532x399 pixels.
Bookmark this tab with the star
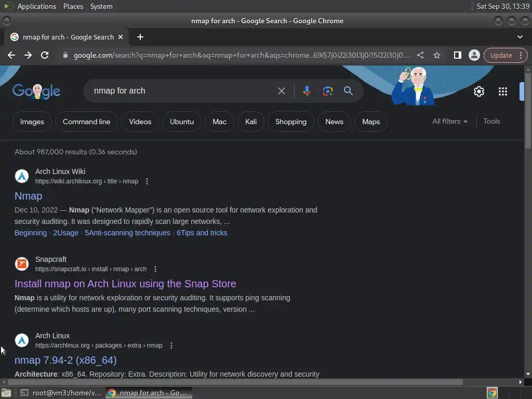coord(436,55)
